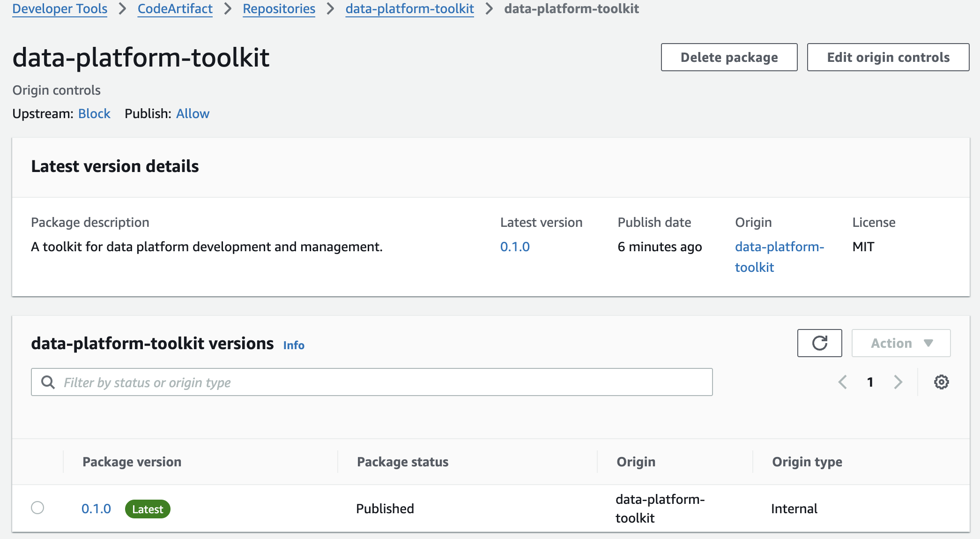Click the chevron separator after CodeArtifact breadcrumb

[x=227, y=8]
